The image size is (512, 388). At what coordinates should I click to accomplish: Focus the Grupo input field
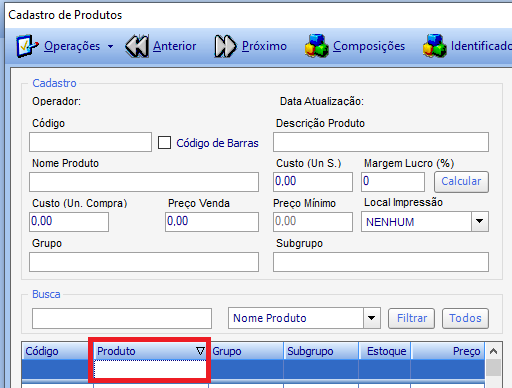144,262
